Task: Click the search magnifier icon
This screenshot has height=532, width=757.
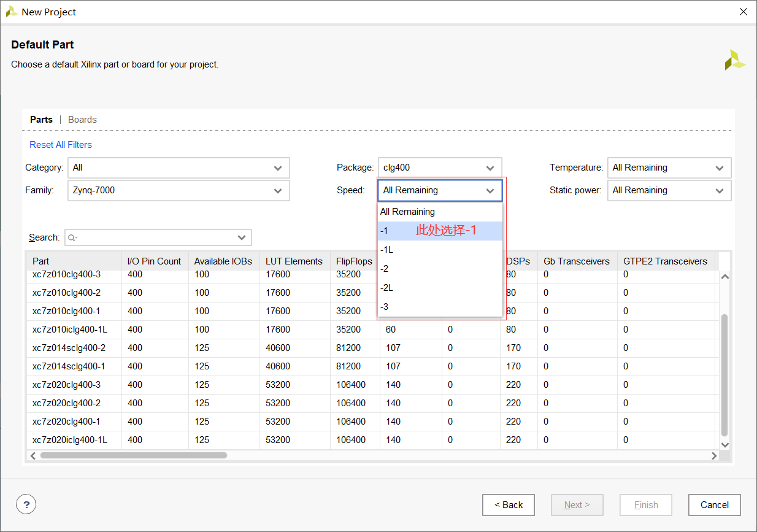Action: pos(72,237)
